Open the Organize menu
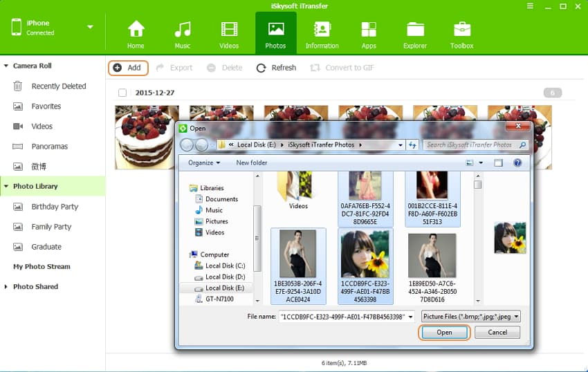The image size is (588, 372). (204, 162)
